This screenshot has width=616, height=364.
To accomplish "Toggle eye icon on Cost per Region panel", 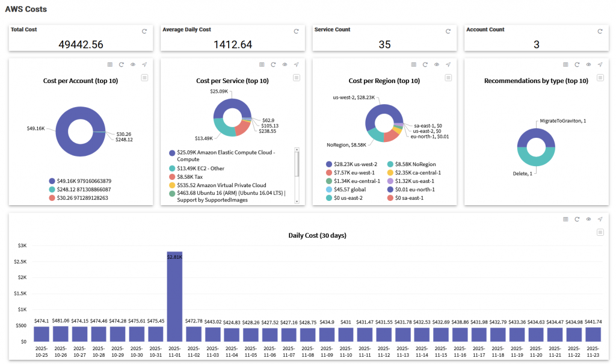I will click(437, 64).
